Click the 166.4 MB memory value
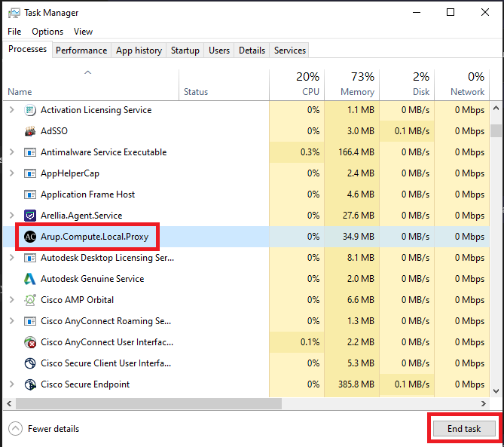Viewport: 504px width, 447px height. coord(356,152)
